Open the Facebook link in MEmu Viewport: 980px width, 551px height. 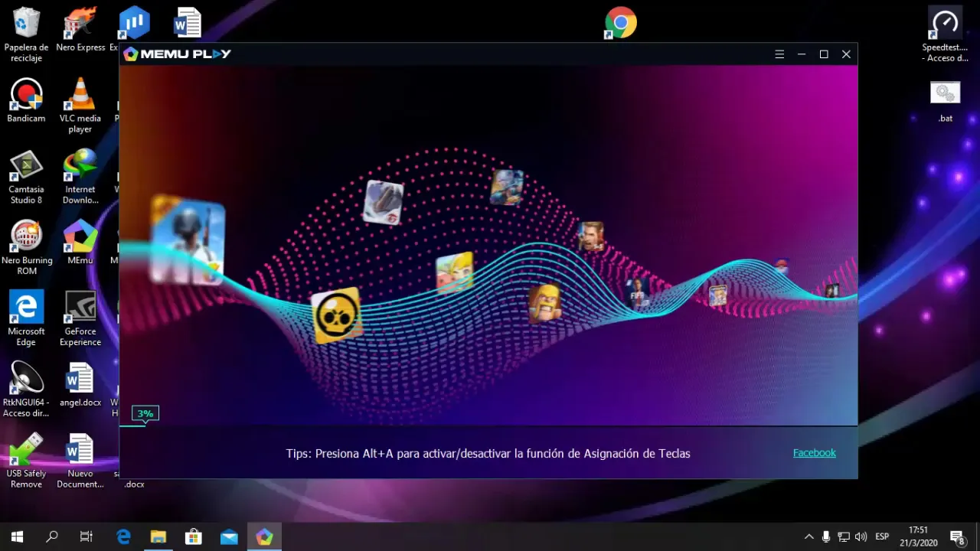pos(814,453)
